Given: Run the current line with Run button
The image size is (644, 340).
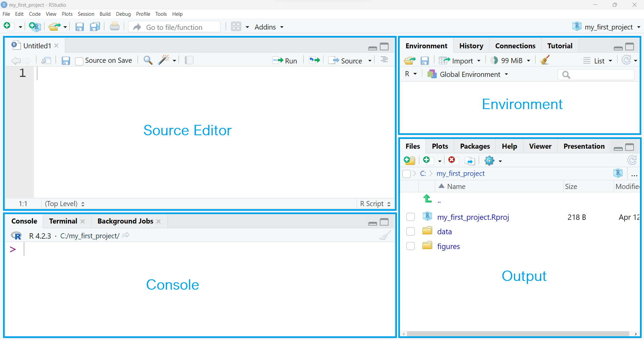Looking at the screenshot, I should coord(285,61).
